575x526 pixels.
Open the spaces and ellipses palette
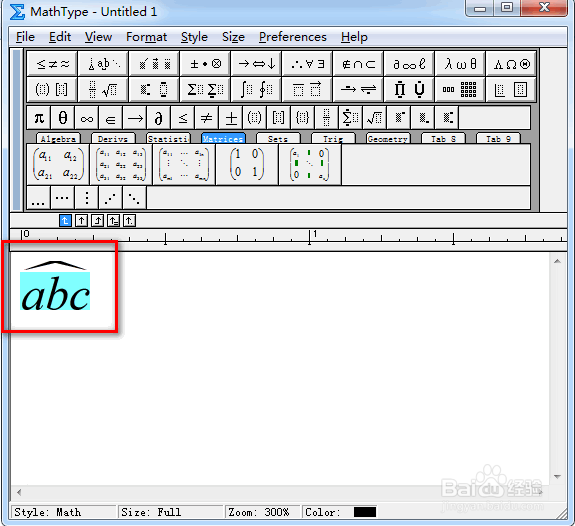point(103,64)
